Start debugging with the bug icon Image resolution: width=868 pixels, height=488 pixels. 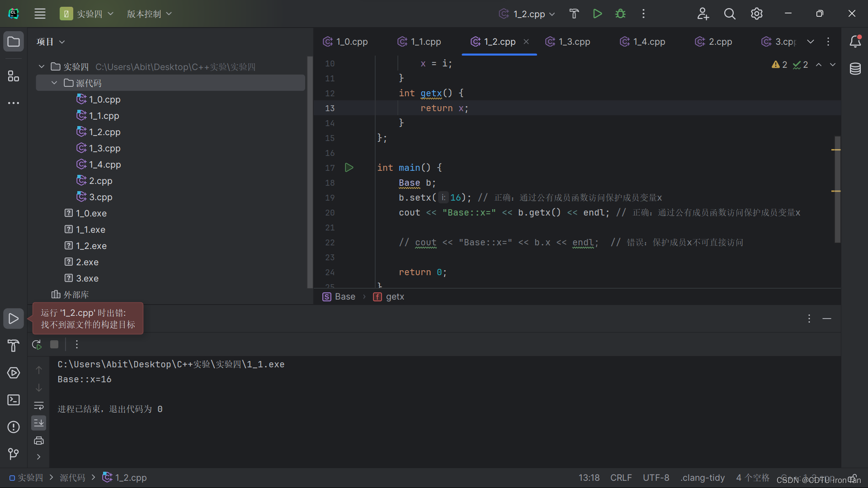click(x=620, y=14)
